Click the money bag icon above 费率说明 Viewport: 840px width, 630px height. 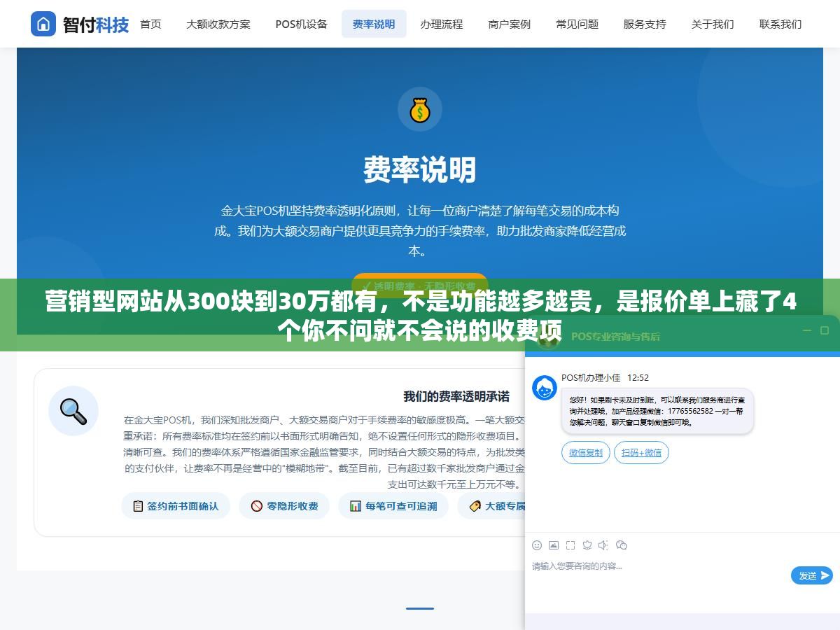[x=420, y=109]
